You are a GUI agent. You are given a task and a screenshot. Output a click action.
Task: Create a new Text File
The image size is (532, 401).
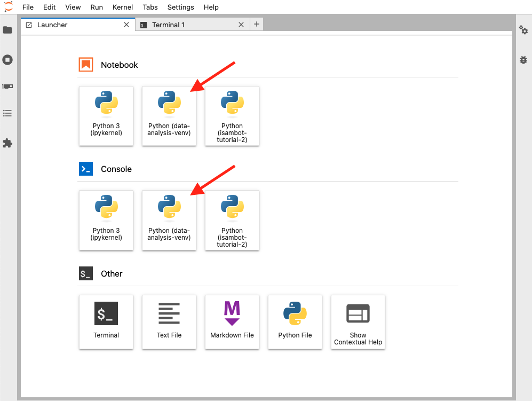tap(169, 322)
